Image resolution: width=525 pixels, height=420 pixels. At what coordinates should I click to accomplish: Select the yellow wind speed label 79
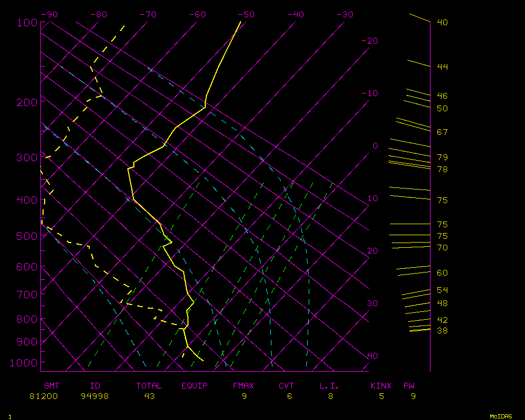coord(442,157)
